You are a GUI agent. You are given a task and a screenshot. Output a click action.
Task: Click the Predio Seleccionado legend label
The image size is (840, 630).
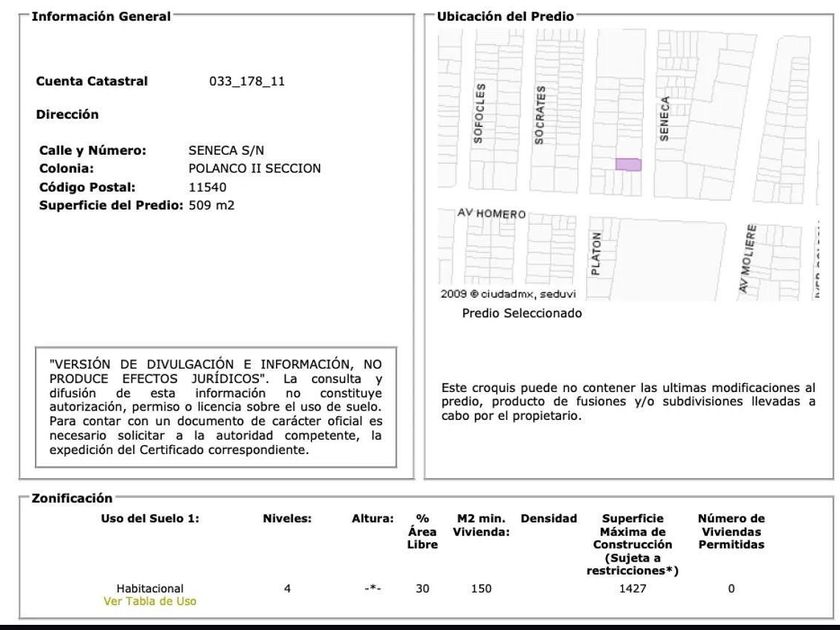pyautogui.click(x=522, y=313)
